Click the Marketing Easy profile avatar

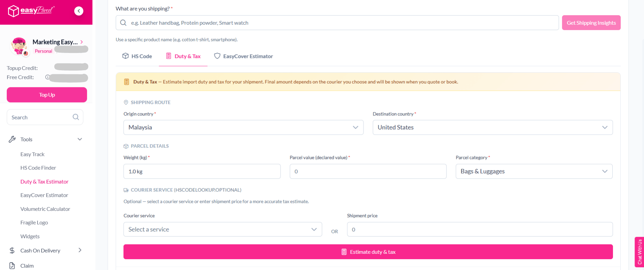coord(19,46)
